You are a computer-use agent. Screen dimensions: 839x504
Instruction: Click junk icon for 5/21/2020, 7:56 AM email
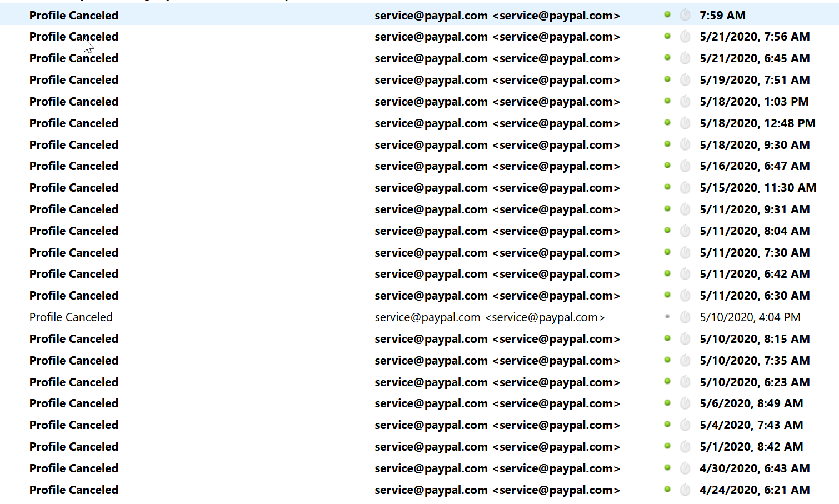pyautogui.click(x=685, y=37)
